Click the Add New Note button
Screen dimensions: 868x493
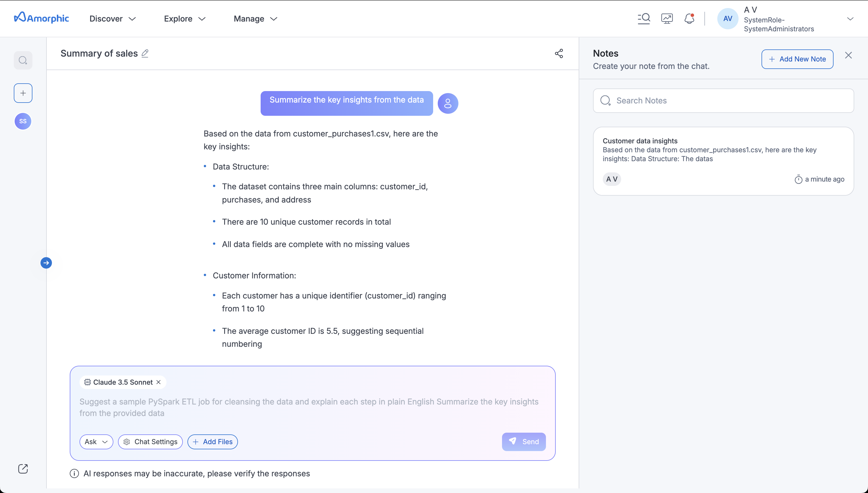tap(797, 59)
